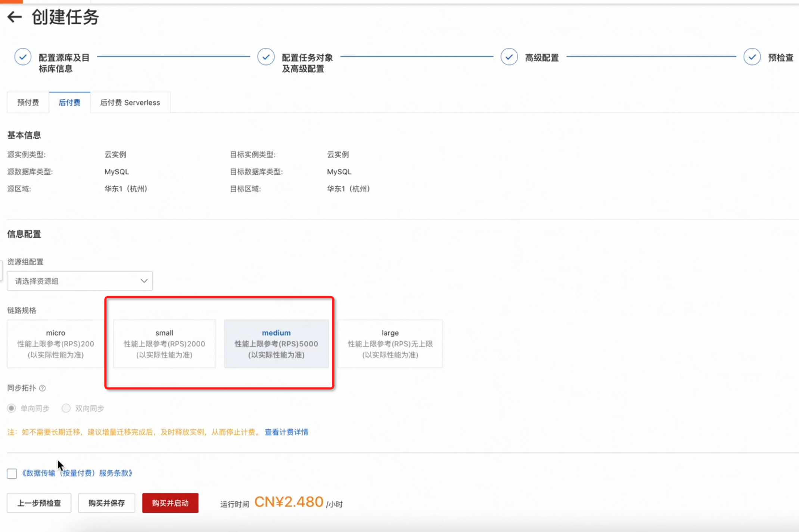Click the CN¥2.480 hourly price text
This screenshot has height=532, width=799.
[x=289, y=502]
